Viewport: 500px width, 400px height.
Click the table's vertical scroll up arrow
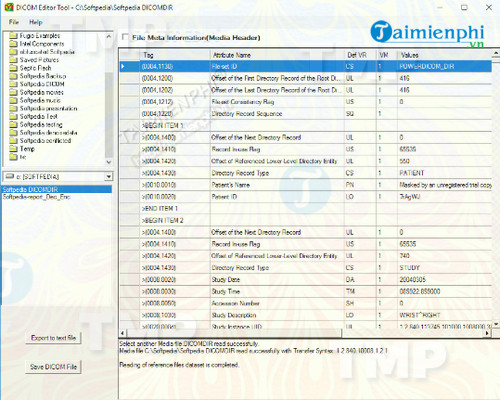(x=496, y=53)
